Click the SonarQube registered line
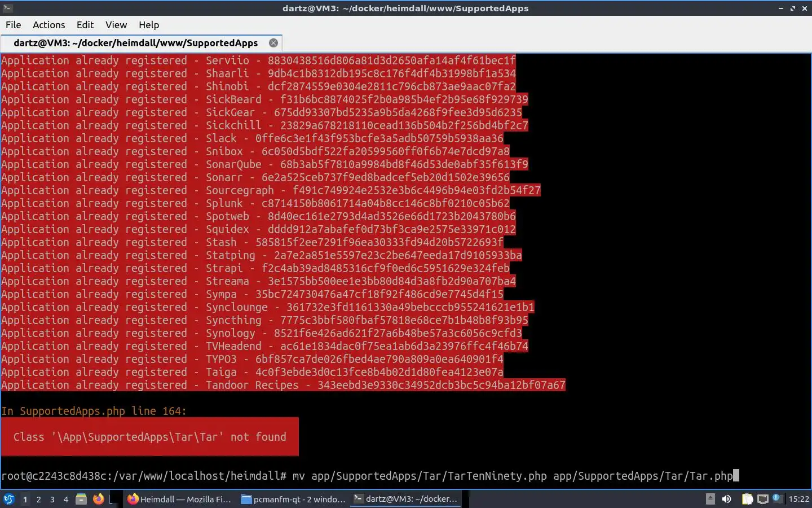Screen dimensions: 812x508 coord(264,164)
